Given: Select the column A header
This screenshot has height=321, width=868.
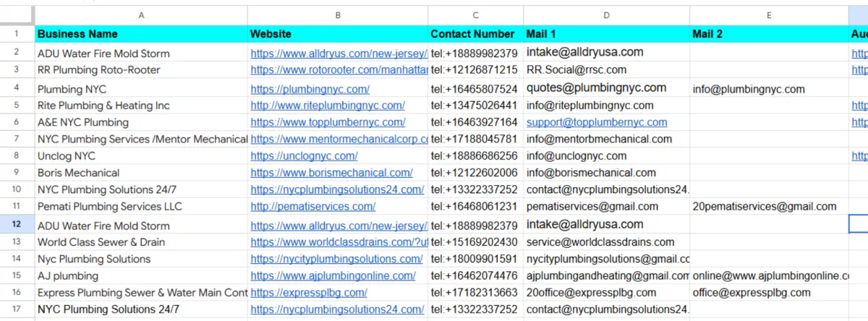Looking at the screenshot, I should click(x=140, y=15).
